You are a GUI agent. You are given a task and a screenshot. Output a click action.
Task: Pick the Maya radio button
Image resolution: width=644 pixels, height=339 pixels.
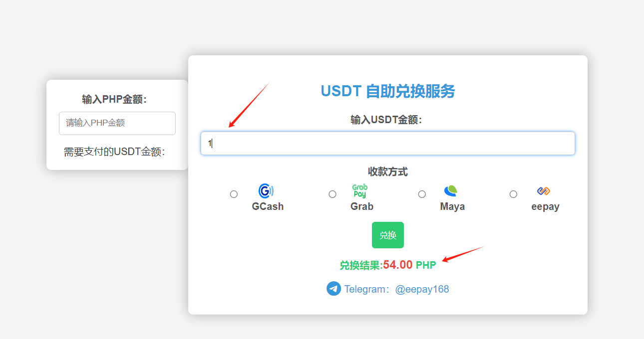click(422, 194)
